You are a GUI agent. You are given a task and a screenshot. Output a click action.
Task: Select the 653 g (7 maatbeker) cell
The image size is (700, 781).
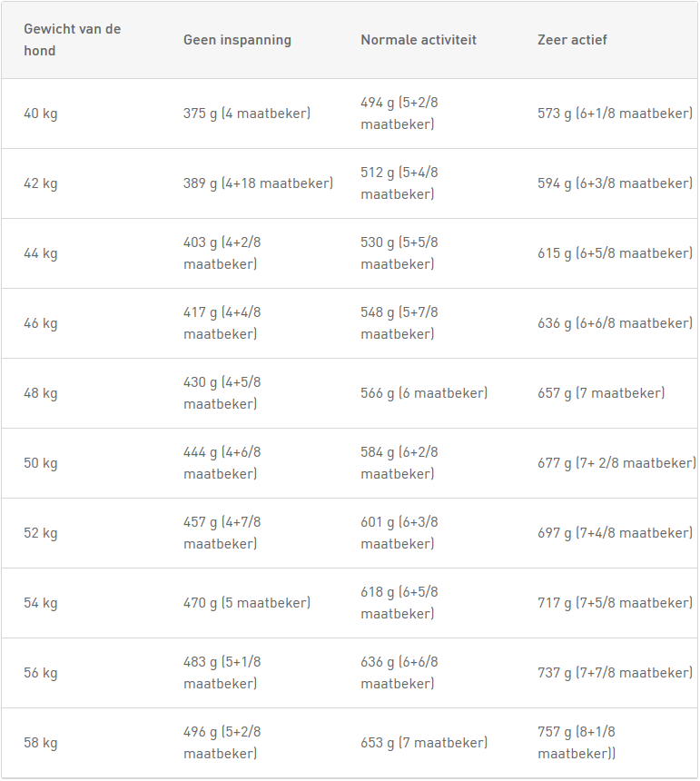click(424, 743)
